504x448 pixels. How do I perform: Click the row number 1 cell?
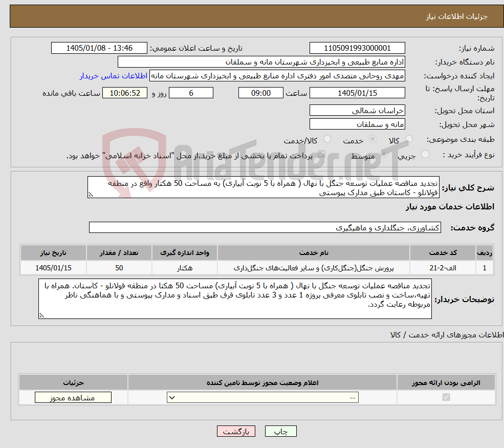point(485,268)
